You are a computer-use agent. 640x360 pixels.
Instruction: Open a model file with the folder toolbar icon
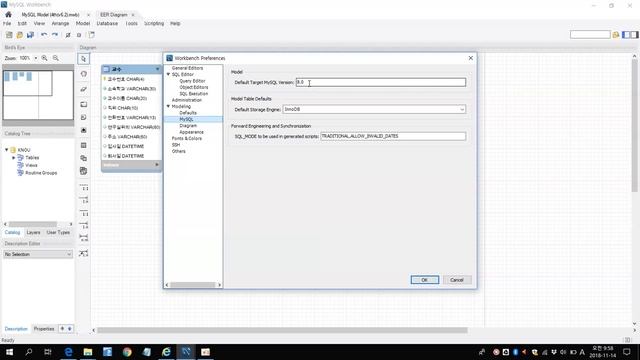pos(20,35)
